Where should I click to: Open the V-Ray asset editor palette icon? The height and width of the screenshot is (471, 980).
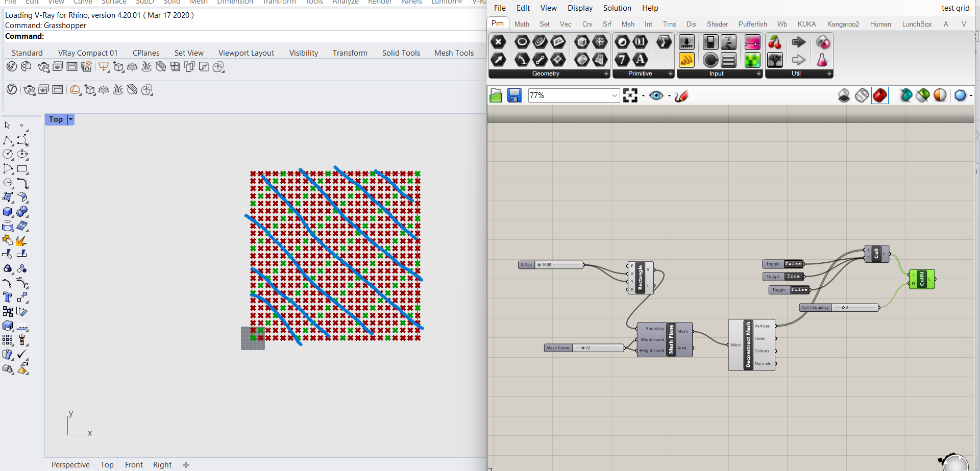[26, 67]
